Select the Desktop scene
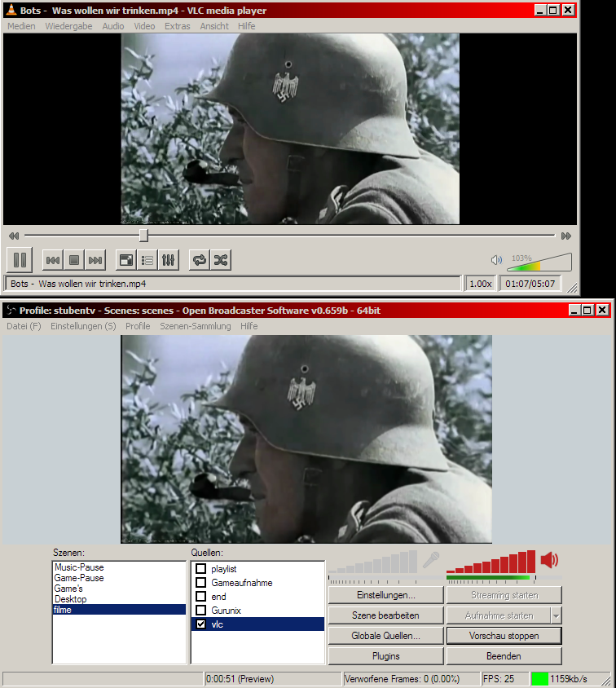Screen dimensions: 616x688 click(119, 599)
